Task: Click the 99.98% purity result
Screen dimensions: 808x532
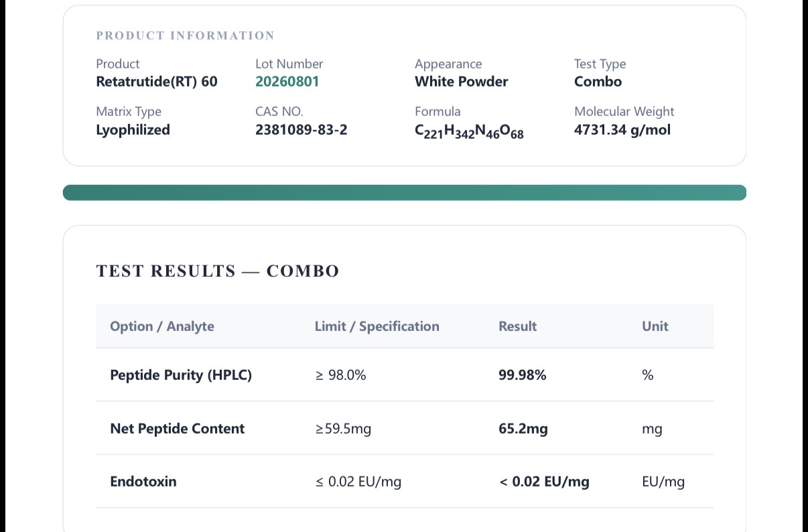Action: [x=523, y=375]
